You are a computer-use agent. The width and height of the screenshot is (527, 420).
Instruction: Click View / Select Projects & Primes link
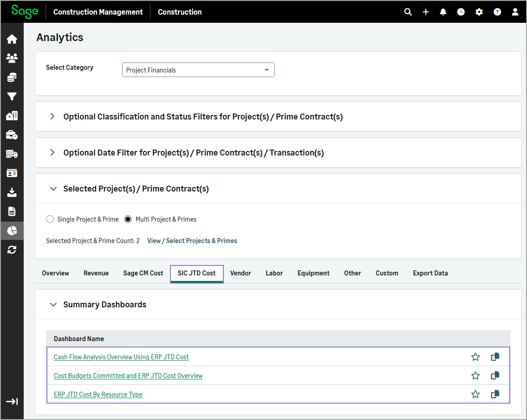click(192, 241)
